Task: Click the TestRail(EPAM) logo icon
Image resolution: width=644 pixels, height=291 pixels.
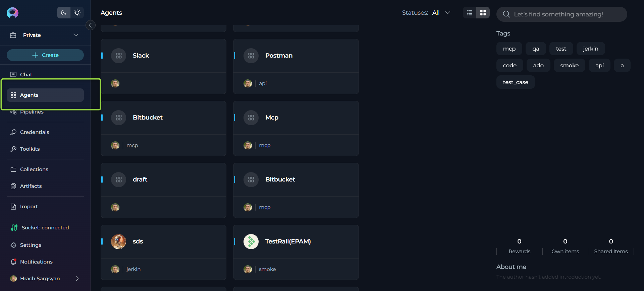Action: [251, 241]
